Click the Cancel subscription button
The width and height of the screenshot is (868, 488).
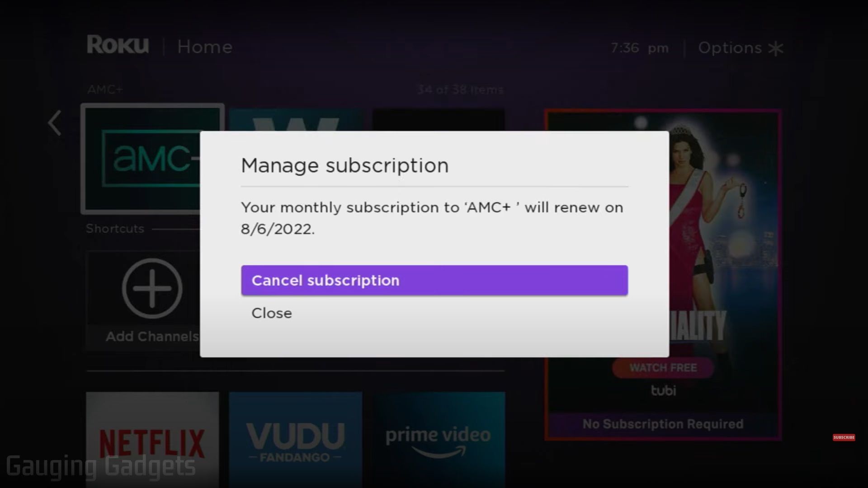(434, 280)
